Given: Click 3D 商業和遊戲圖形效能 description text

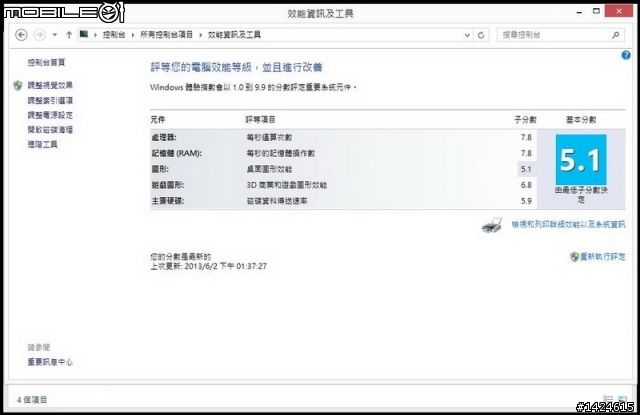Looking at the screenshot, I should pyautogui.click(x=287, y=185).
